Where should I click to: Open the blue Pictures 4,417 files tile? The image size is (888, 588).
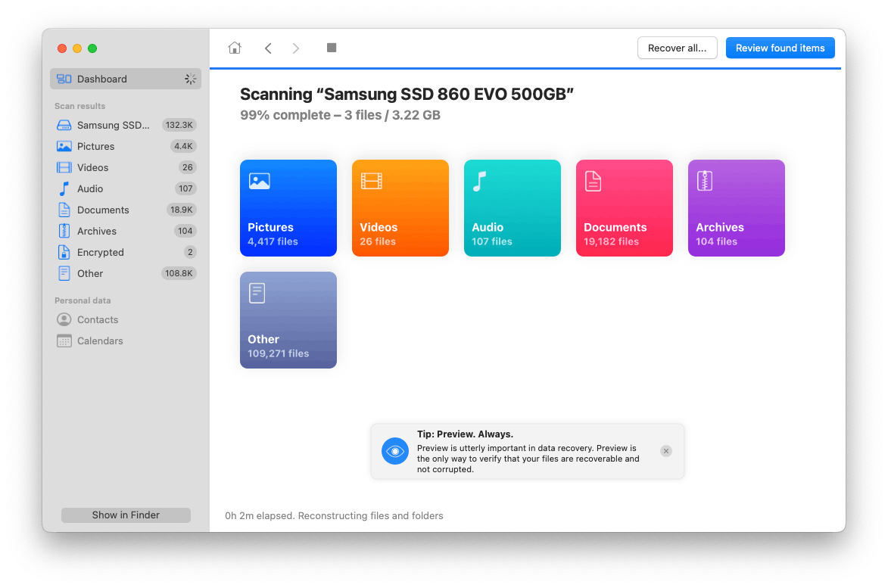coord(288,208)
